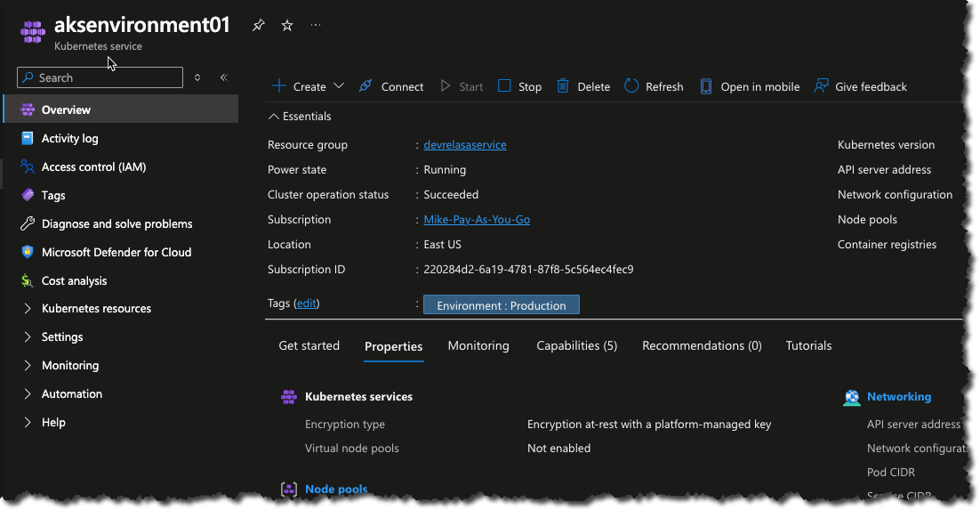This screenshot has height=510, width=980.
Task: Open the Create dropdown arrow
Action: [339, 85]
